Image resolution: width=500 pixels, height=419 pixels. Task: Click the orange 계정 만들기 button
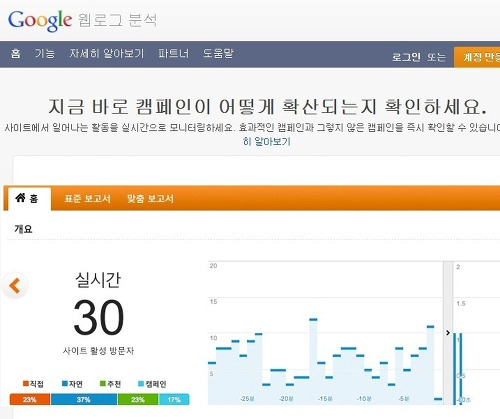tap(477, 57)
